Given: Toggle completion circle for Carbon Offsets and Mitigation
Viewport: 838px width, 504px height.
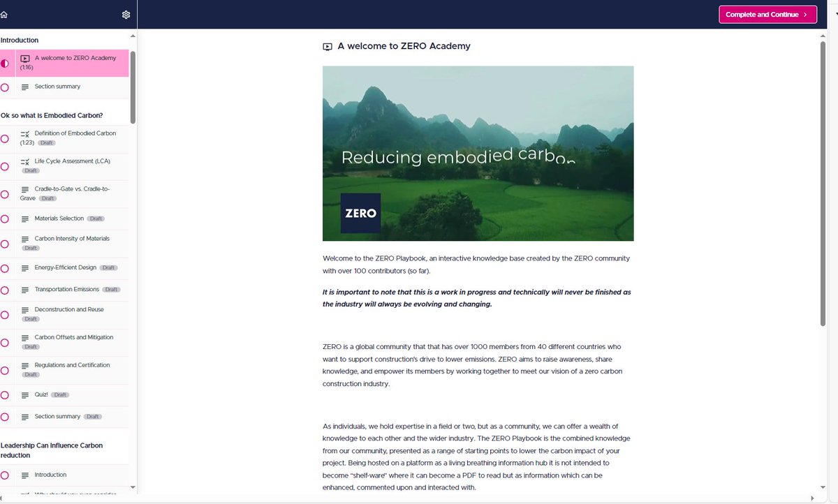Looking at the screenshot, I should [5, 343].
